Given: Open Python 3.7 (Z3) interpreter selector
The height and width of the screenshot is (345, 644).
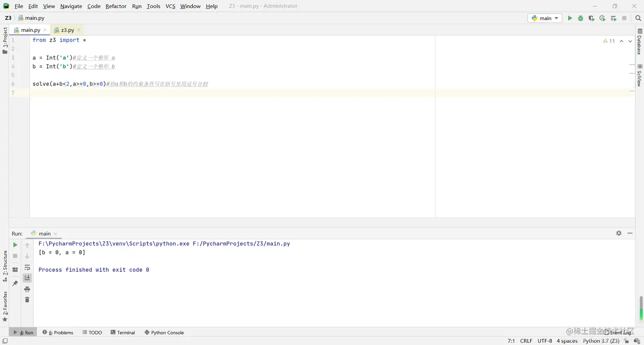Looking at the screenshot, I should pyautogui.click(x=601, y=341).
